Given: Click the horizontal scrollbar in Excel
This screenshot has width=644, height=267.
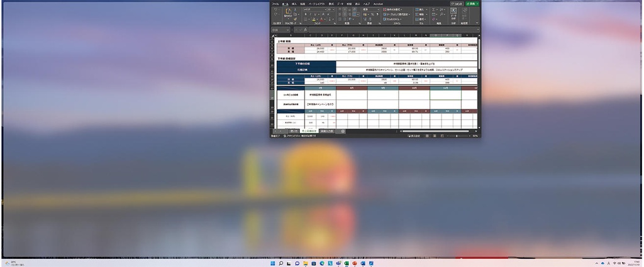Looking at the screenshot, I should 435,131.
